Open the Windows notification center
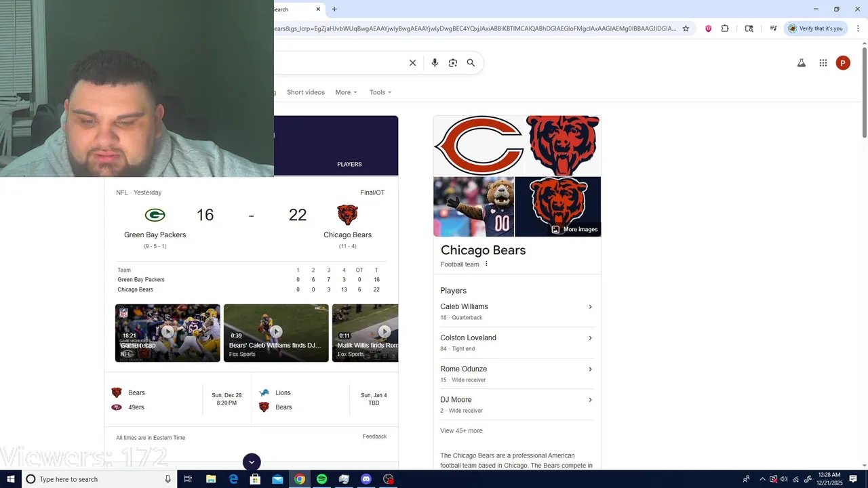The width and height of the screenshot is (868, 488). click(x=853, y=479)
